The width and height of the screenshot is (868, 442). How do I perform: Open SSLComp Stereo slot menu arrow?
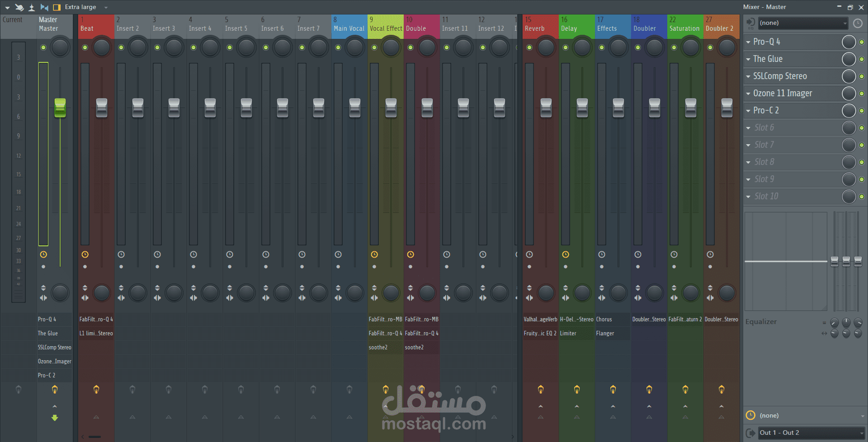748,76
